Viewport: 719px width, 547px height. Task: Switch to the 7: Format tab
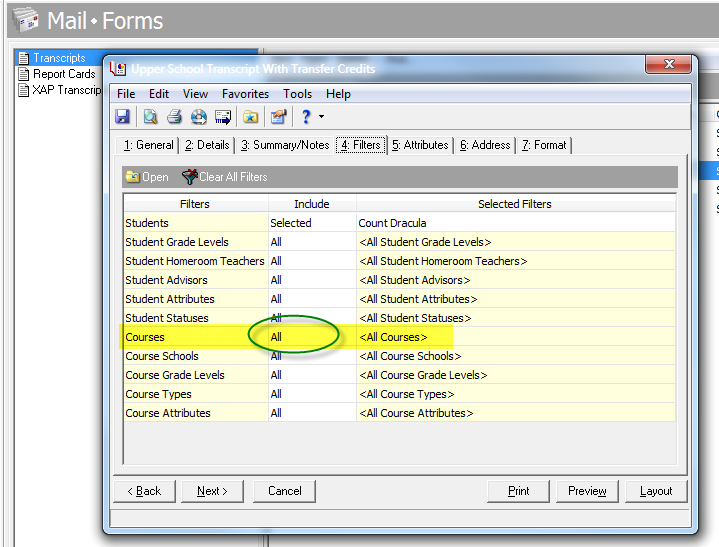point(544,145)
